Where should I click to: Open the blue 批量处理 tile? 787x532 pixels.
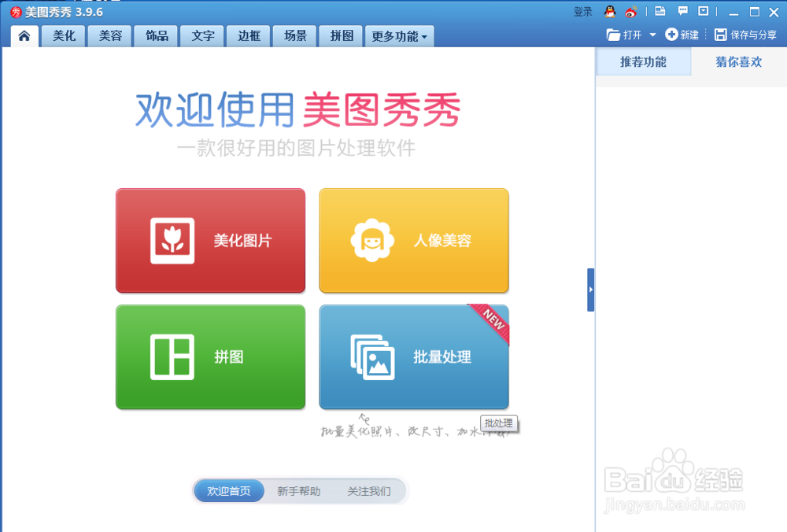414,357
